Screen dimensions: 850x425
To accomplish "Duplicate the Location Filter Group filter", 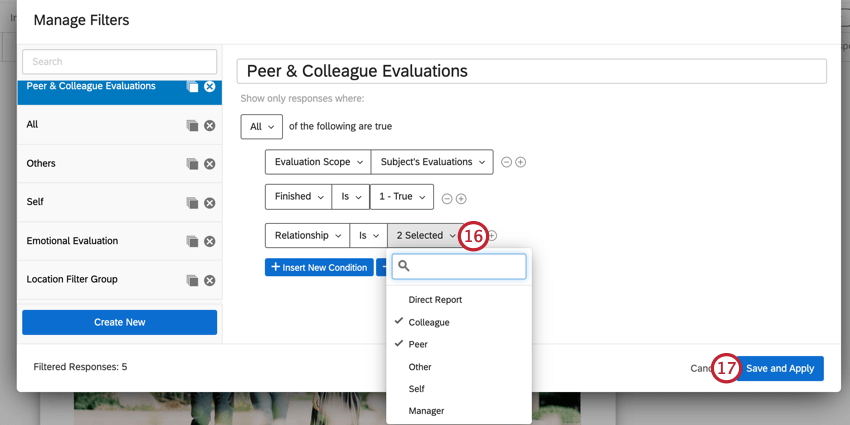I will point(192,280).
